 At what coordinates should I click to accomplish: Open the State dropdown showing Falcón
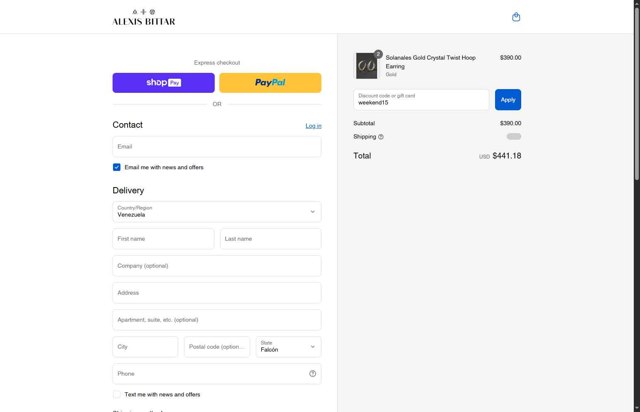[x=288, y=347]
